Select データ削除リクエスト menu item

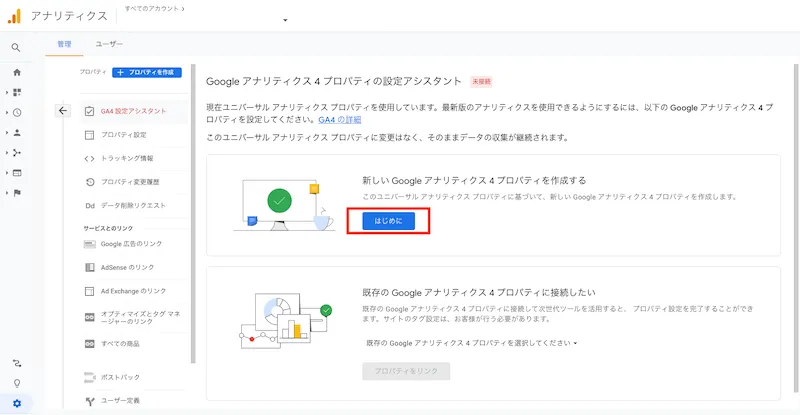(x=134, y=205)
